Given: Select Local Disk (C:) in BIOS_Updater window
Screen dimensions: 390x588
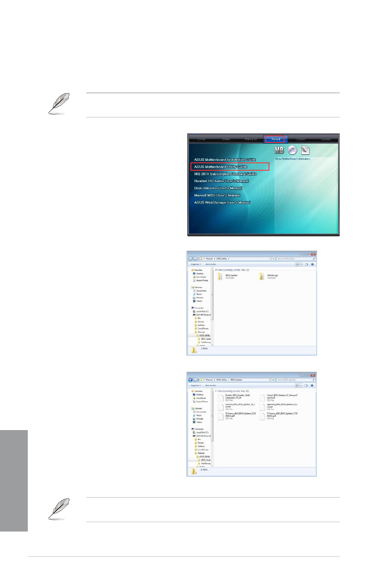Looking at the screenshot, I should (201, 433).
